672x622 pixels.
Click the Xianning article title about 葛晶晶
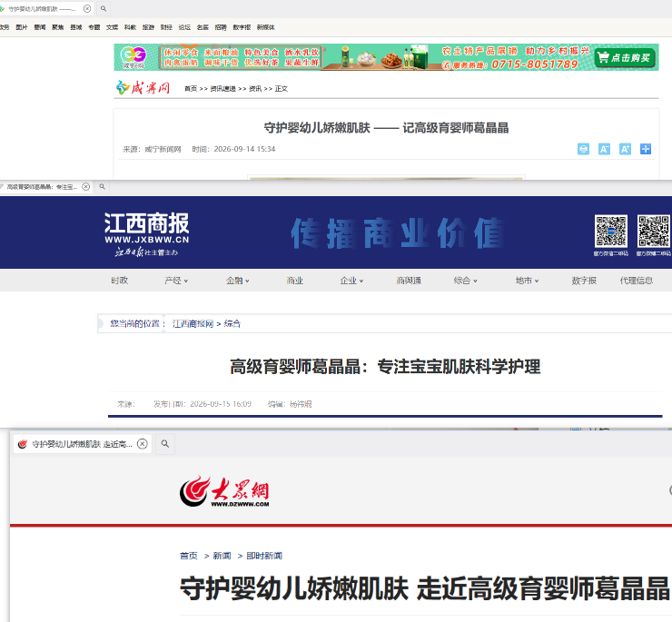click(386, 128)
